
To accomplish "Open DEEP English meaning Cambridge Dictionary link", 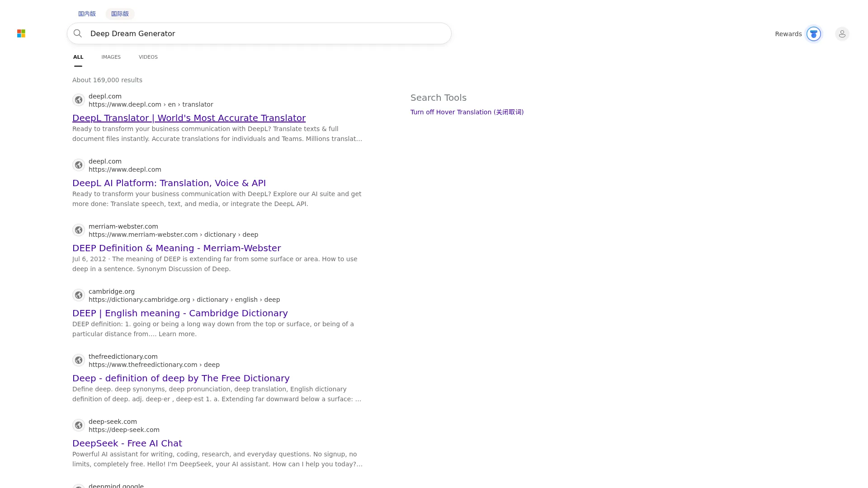I will pos(180,313).
